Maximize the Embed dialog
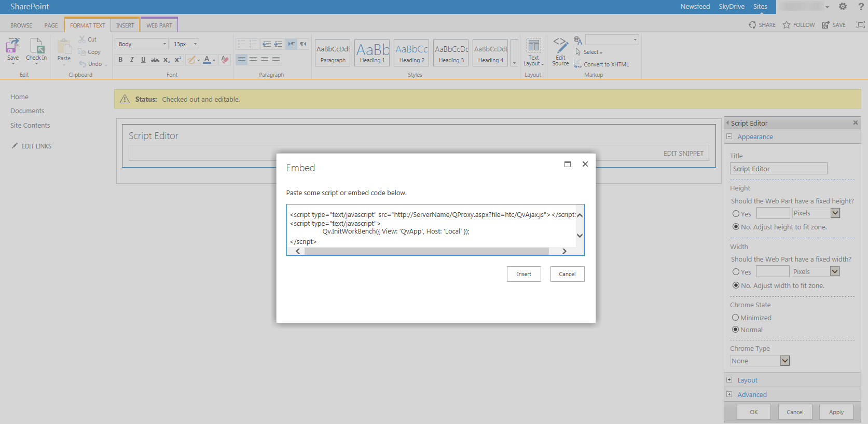This screenshot has height=424, width=868. [x=568, y=164]
